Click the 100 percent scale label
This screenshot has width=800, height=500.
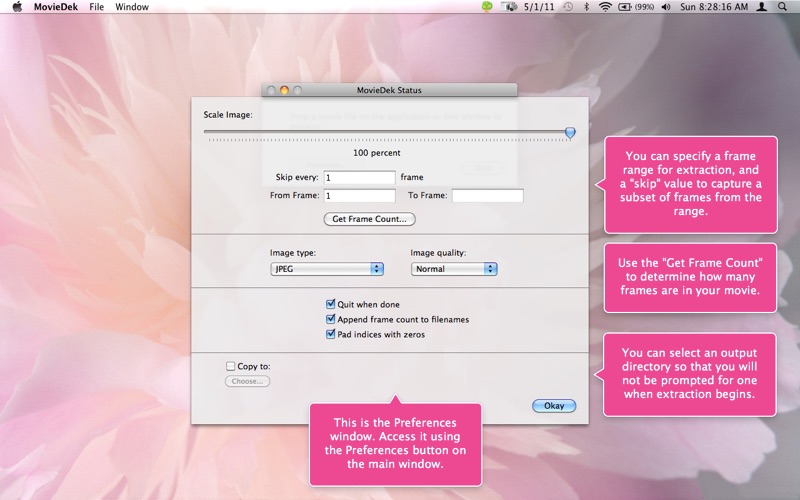coord(377,153)
